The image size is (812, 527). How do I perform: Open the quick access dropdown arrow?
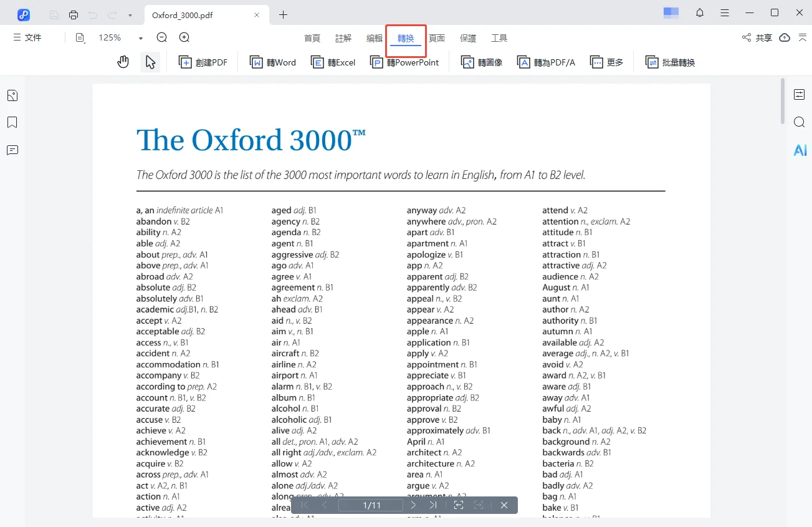point(130,14)
